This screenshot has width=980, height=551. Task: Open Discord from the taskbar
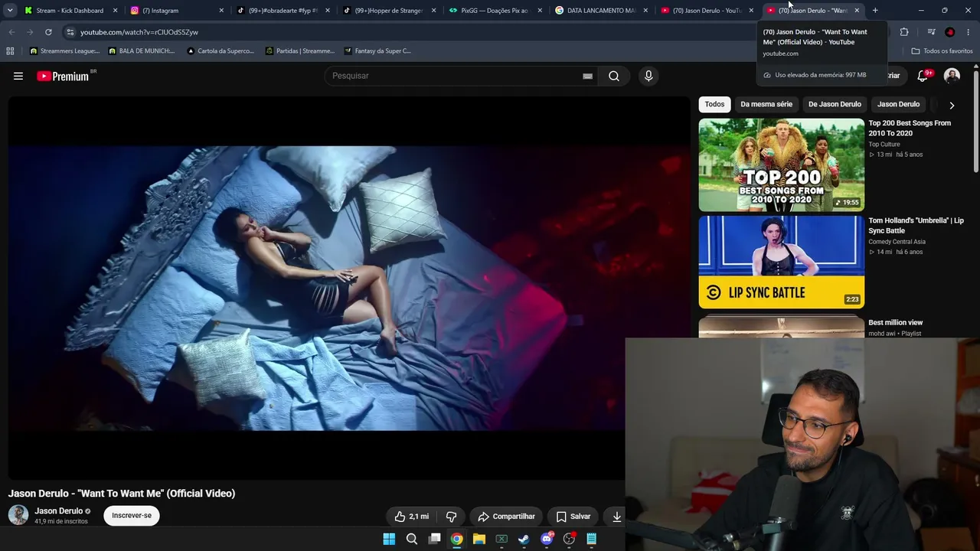click(547, 539)
